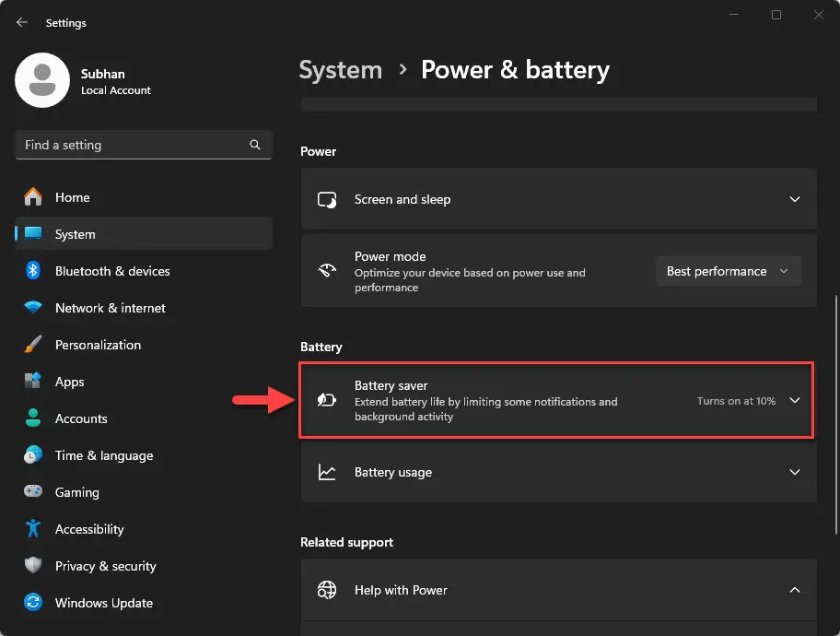
Task: Collapse the Help with Power section
Action: (795, 590)
